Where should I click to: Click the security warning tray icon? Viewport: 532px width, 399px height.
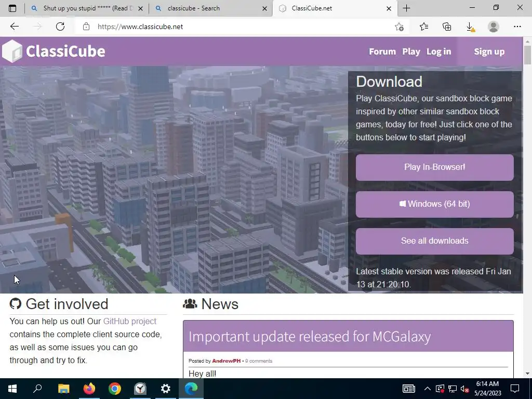pos(440,389)
